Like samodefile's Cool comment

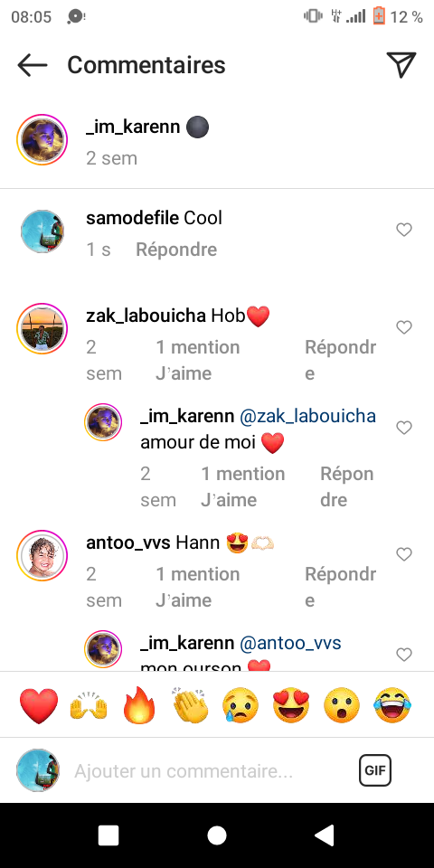404,229
